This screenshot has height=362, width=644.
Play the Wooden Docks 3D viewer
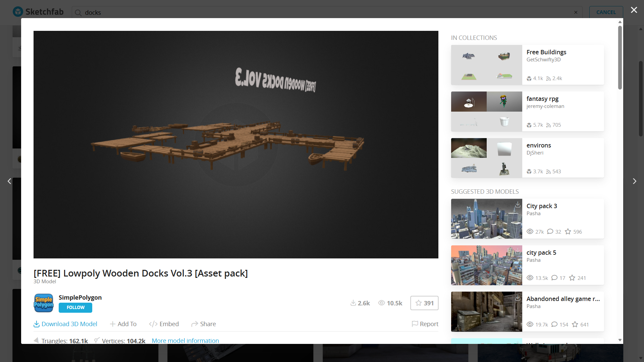tap(236, 144)
